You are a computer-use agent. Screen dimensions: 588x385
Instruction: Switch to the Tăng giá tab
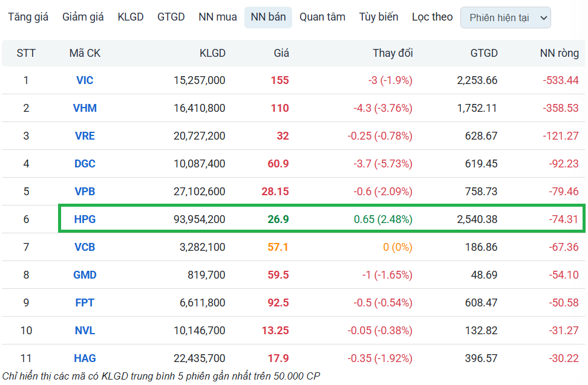click(28, 17)
